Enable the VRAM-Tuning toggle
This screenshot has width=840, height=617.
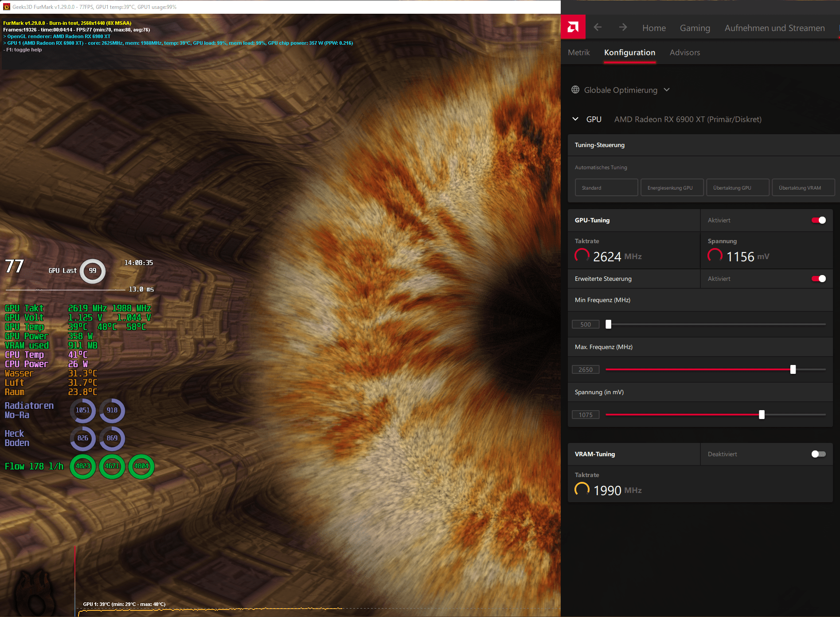click(x=818, y=454)
